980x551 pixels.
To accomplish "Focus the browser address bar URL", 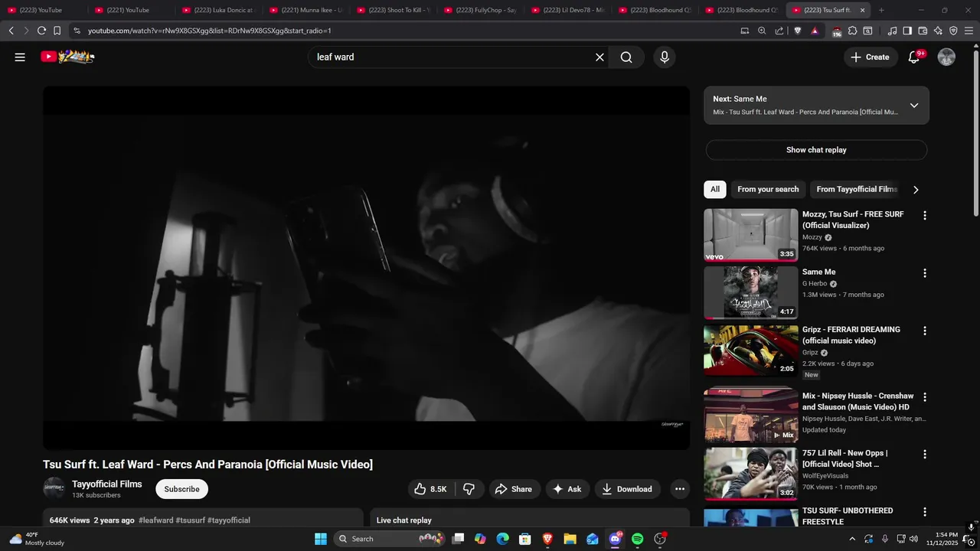I will coord(210,31).
